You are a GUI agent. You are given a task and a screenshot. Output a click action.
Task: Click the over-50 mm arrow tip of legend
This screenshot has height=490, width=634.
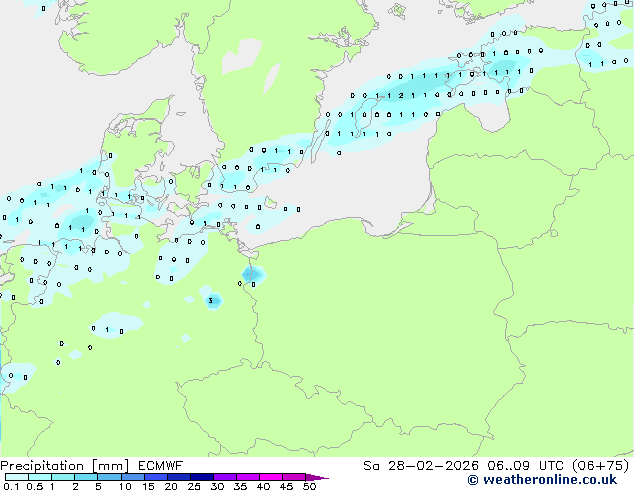click(317, 477)
